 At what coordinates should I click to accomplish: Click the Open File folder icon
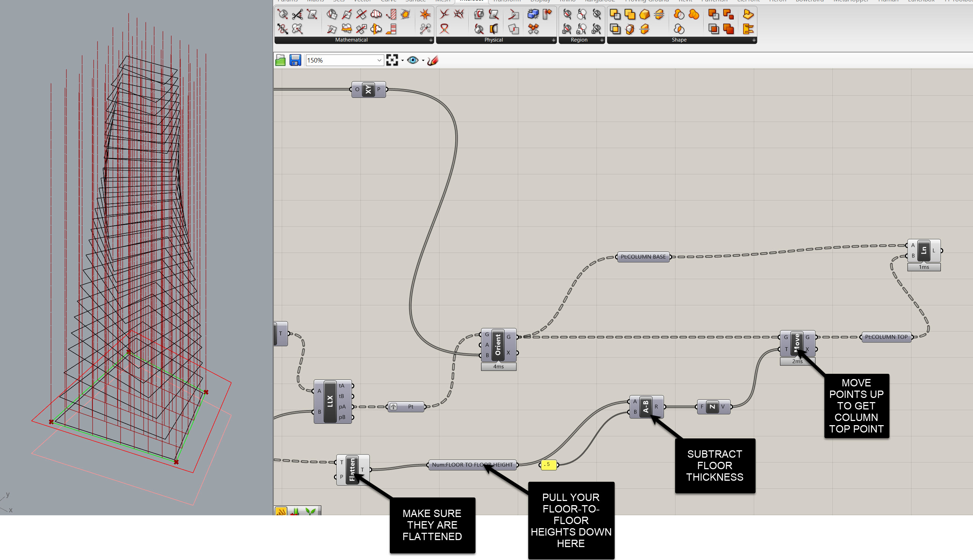coord(280,60)
